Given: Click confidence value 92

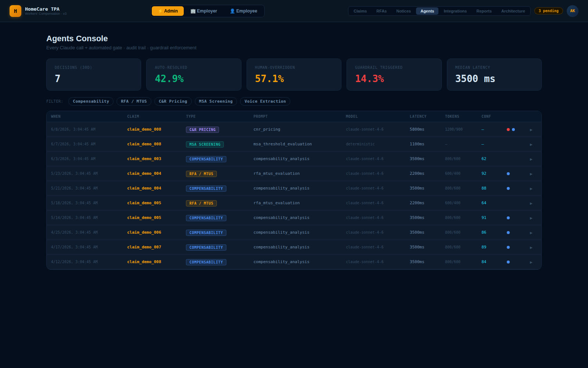Looking at the screenshot, I should point(484,174).
